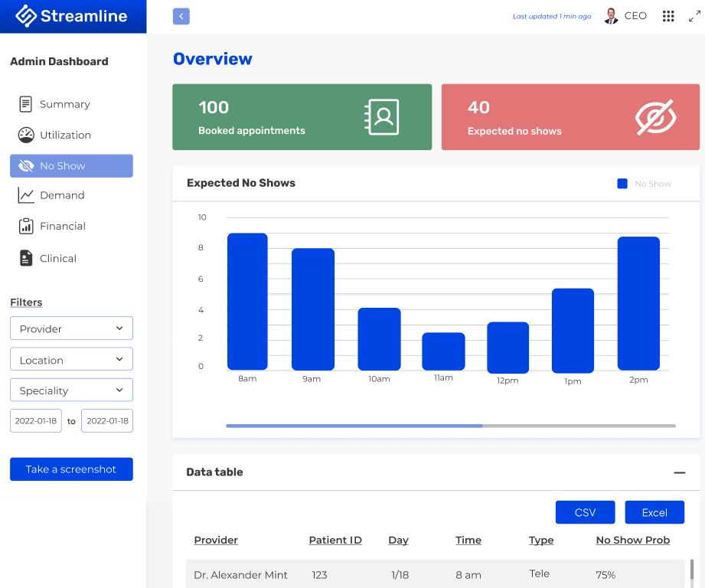Click 'Last updated 1 min ago' text
This screenshot has width=705, height=588.
coord(552,16)
